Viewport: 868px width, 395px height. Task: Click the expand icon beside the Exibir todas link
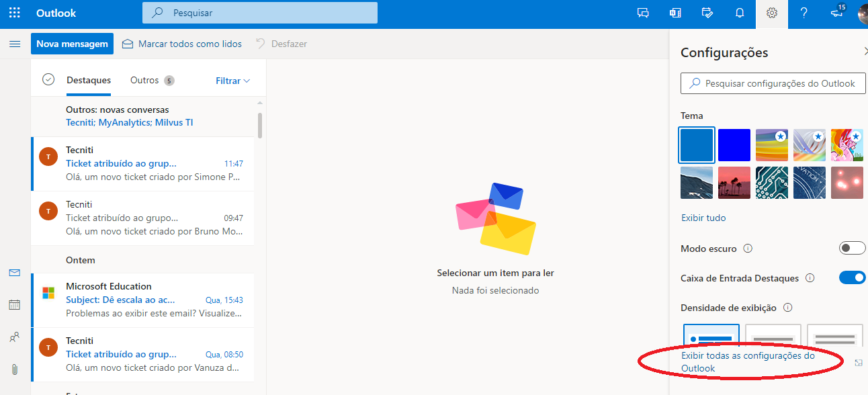click(859, 363)
